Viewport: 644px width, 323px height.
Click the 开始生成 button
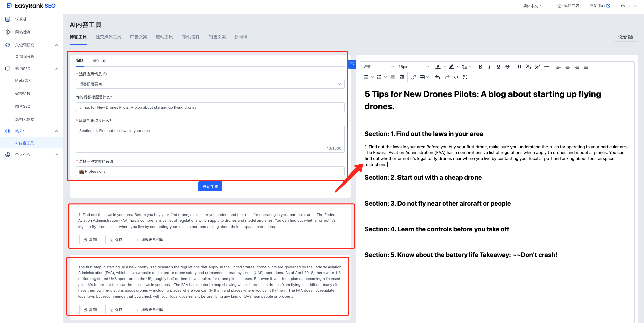(210, 187)
